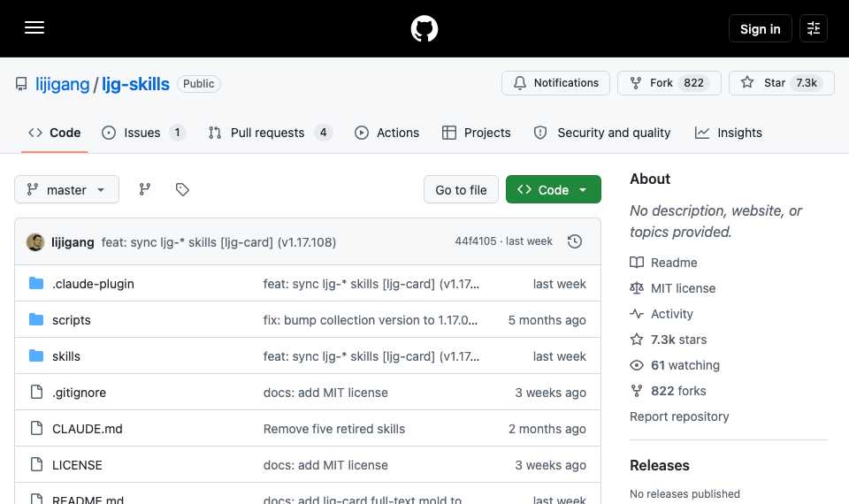Open the LICENSE file
Image resolution: width=849 pixels, height=504 pixels.
click(x=77, y=465)
